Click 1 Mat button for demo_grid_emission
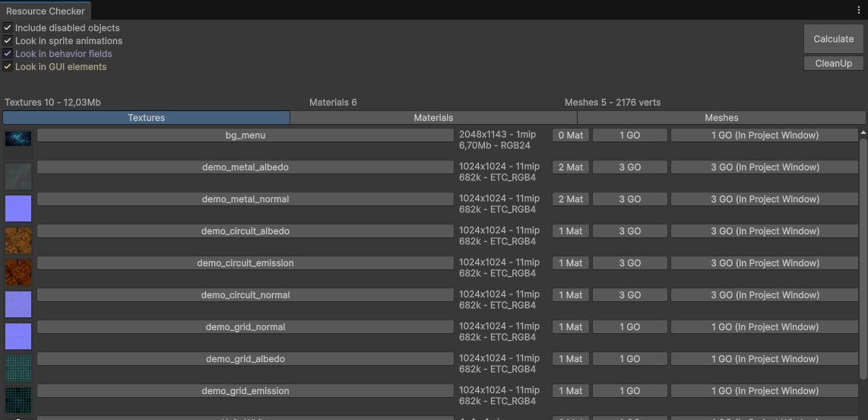Screen dimensions: 868x420 click(x=571, y=390)
